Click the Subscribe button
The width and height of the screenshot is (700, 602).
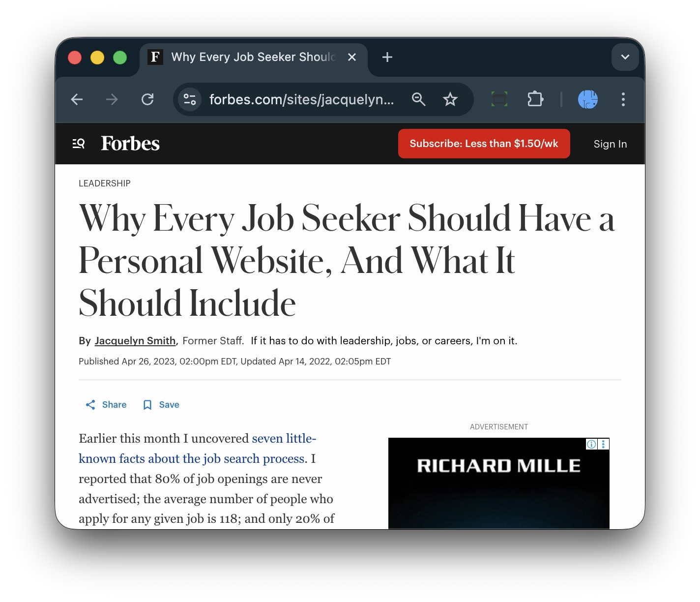(x=484, y=143)
